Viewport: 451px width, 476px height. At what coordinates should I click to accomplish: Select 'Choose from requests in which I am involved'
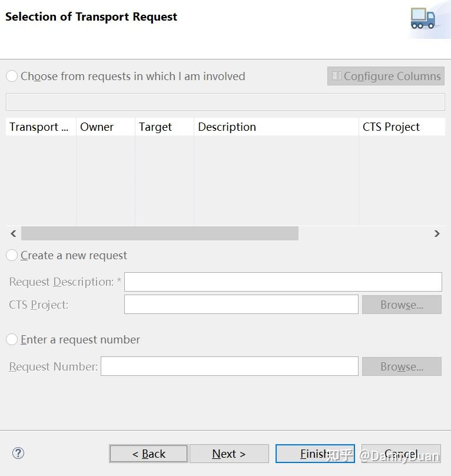pyautogui.click(x=12, y=76)
